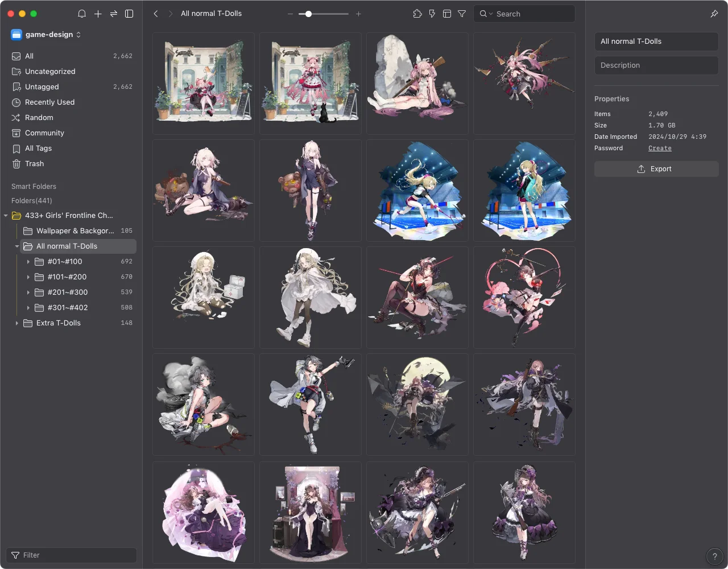Image resolution: width=728 pixels, height=569 pixels.
Task: Expand the #01~#100 folder arrow
Action: coord(28,262)
